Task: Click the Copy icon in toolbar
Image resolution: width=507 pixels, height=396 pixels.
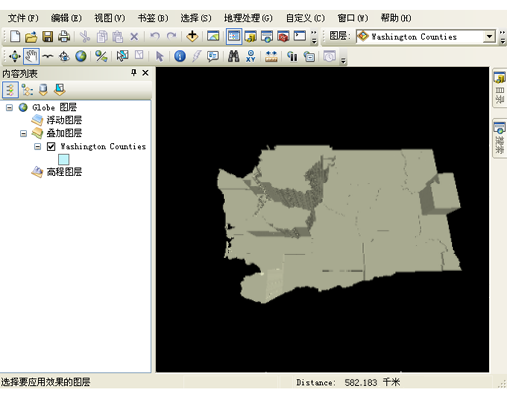Action: (102, 36)
